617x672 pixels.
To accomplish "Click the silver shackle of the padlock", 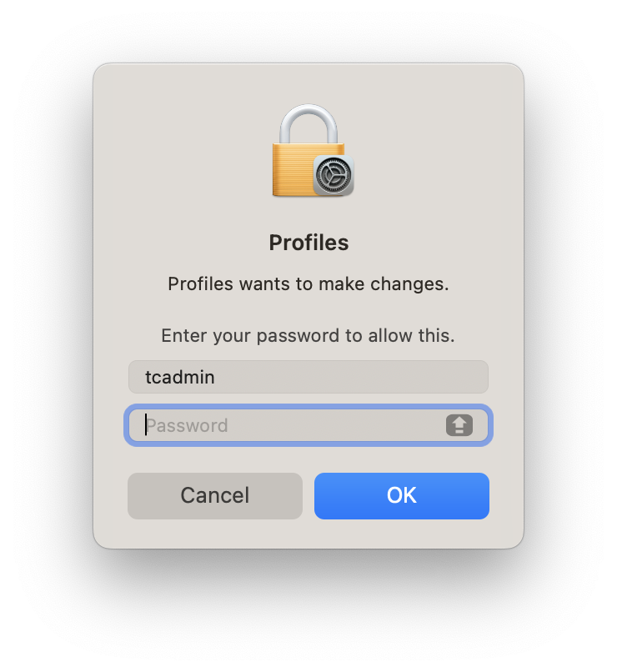I will 308,124.
